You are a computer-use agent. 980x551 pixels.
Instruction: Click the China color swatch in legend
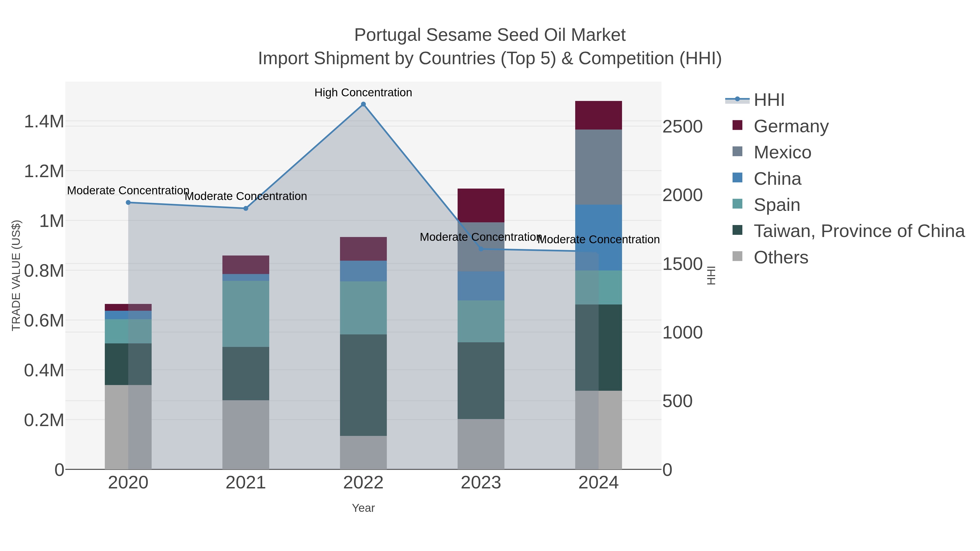pyautogui.click(x=737, y=178)
